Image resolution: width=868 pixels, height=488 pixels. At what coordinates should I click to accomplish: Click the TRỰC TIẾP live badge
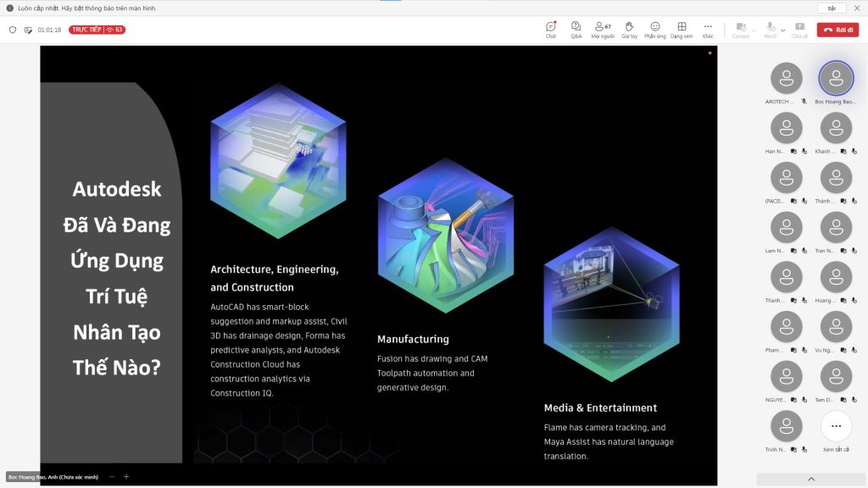[97, 30]
